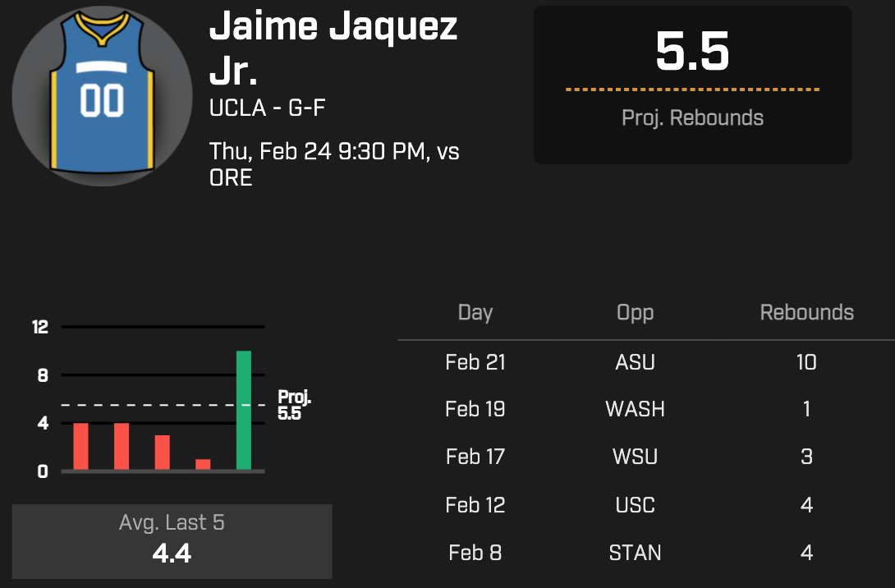The image size is (895, 588).
Task: Select the Feb 21 date in the table
Action: [x=475, y=362]
